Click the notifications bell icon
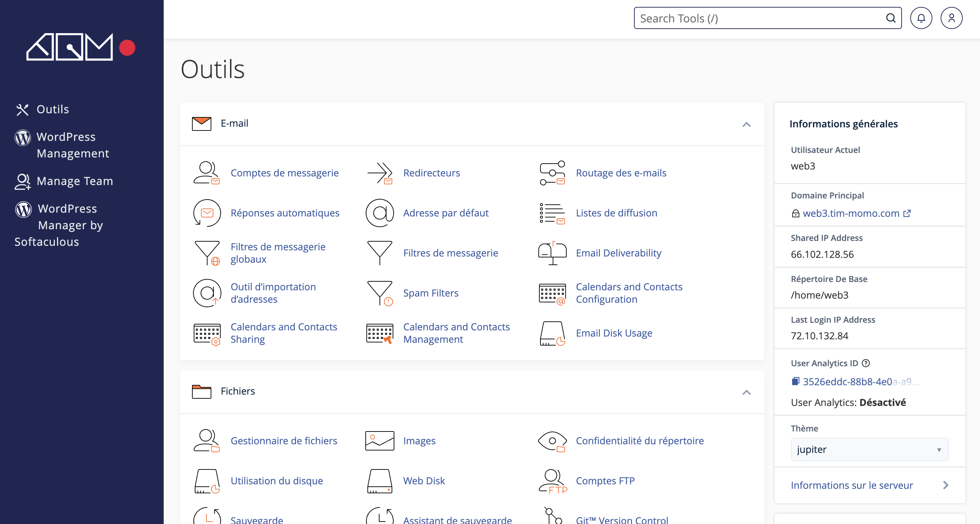The width and height of the screenshot is (980, 524). point(921,18)
